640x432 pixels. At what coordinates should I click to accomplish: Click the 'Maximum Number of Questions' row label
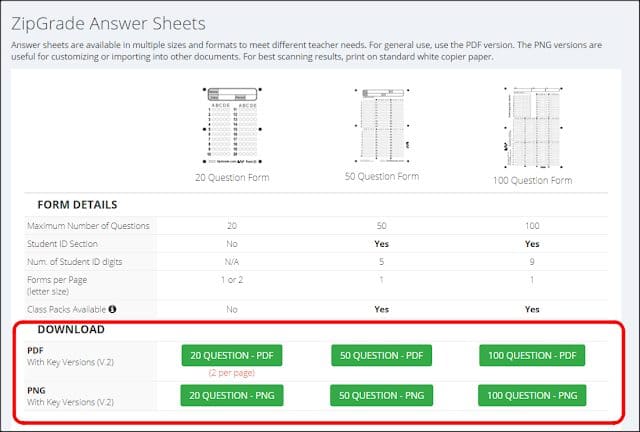pyautogui.click(x=88, y=226)
